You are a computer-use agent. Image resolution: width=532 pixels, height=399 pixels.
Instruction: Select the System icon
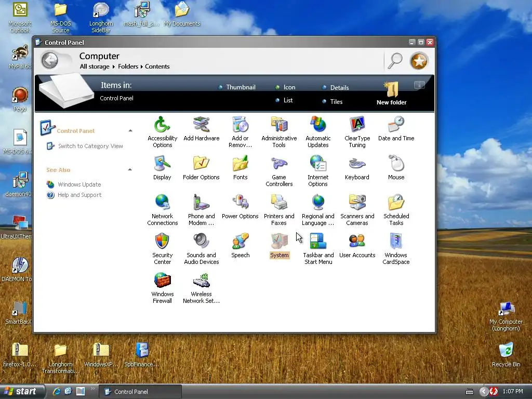point(279,246)
